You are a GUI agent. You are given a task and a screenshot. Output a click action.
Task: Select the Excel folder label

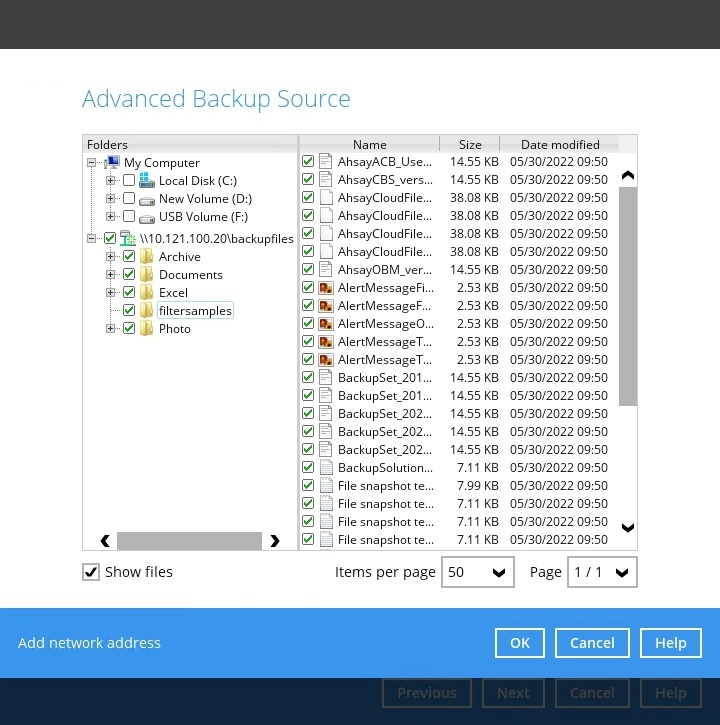point(173,293)
